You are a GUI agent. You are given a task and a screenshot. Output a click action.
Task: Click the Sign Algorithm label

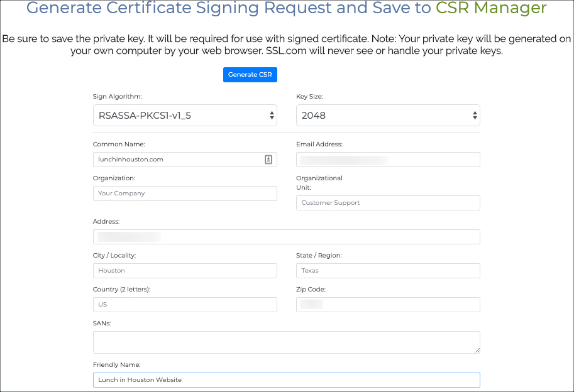(118, 97)
